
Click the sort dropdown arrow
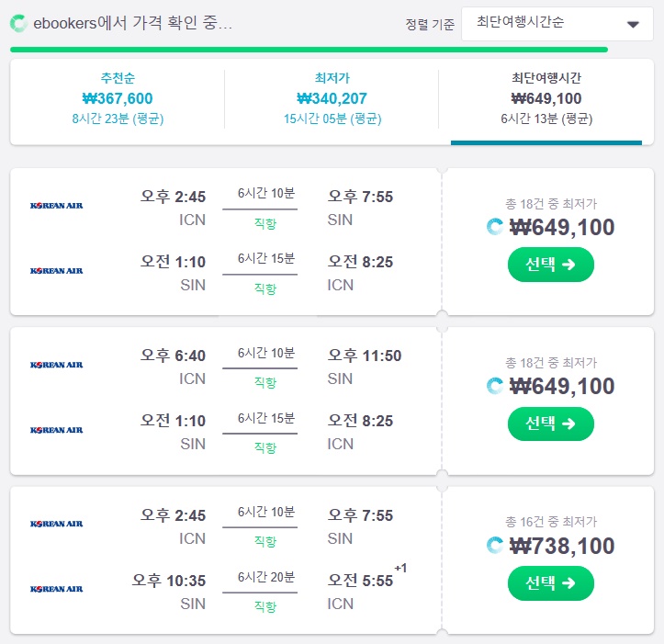[633, 25]
